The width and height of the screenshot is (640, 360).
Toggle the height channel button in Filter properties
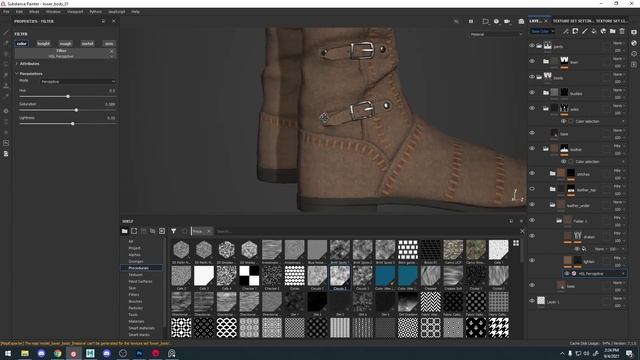click(43, 44)
